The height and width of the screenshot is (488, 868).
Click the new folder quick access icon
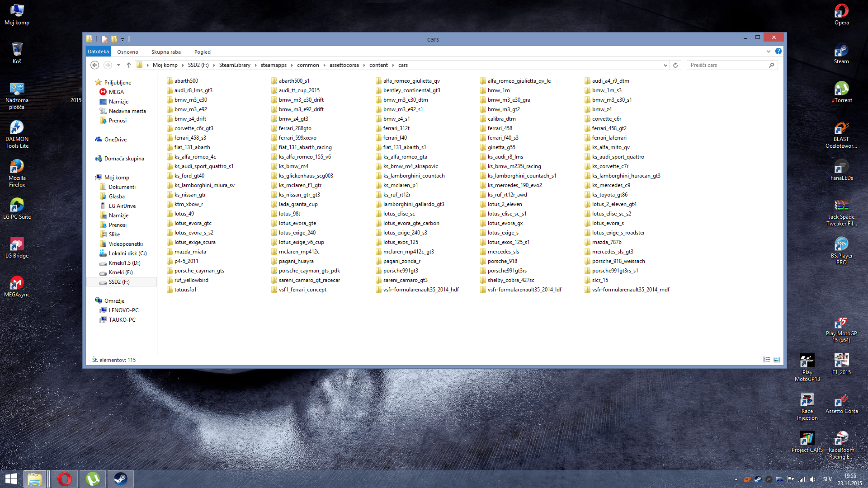tap(114, 39)
